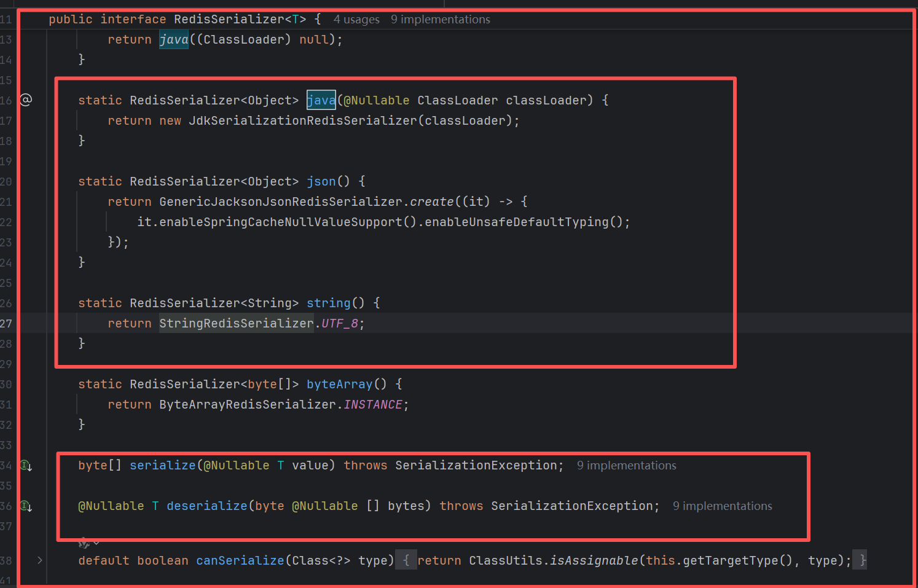Click the INSTANCE constant
The height and width of the screenshot is (588, 918).
pos(373,405)
